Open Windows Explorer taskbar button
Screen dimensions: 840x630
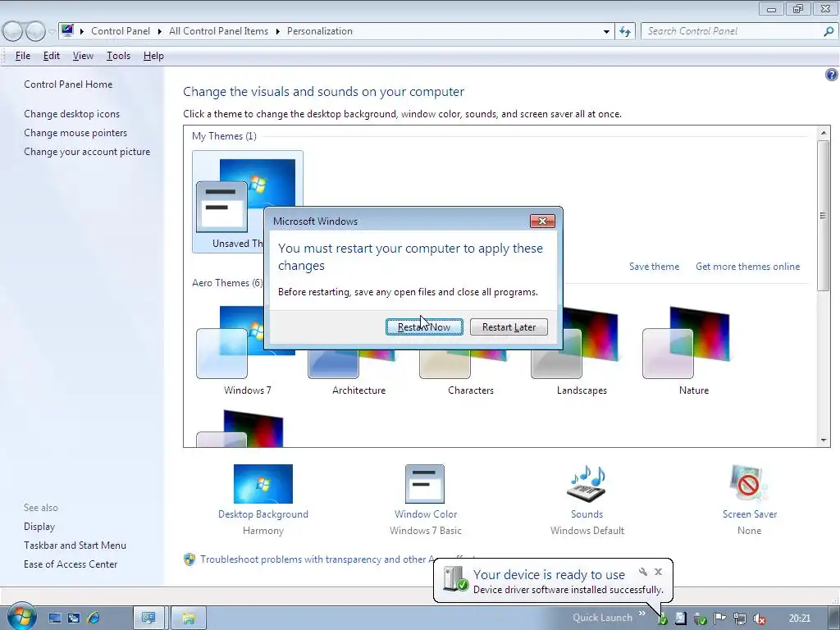pos(189,619)
